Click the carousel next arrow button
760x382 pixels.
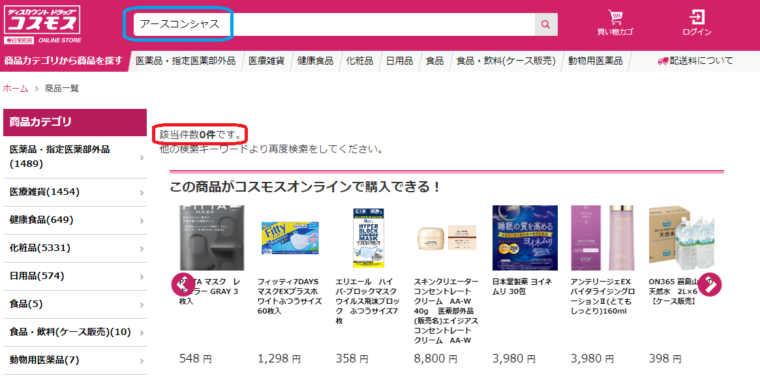click(x=710, y=285)
